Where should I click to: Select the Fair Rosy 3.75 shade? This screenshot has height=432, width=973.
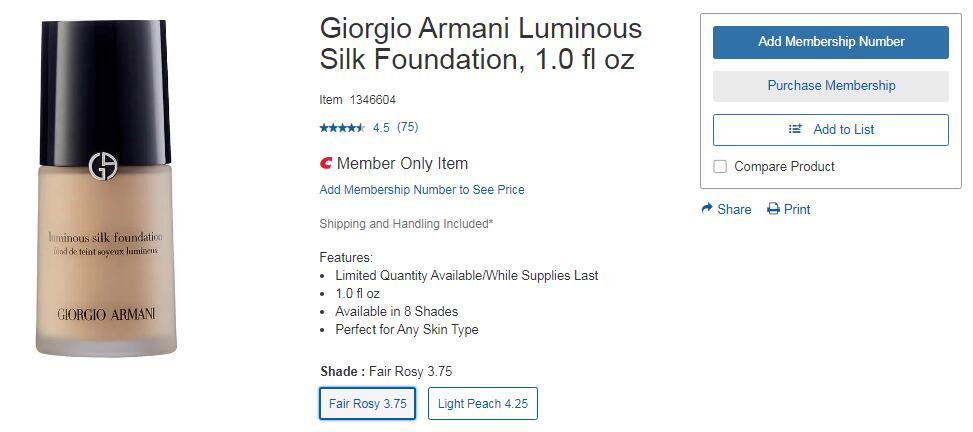(x=368, y=404)
